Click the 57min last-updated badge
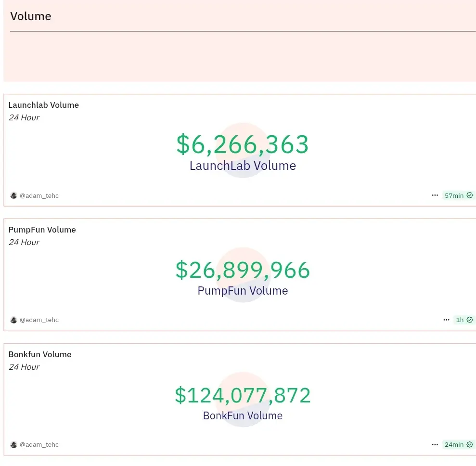The height and width of the screenshot is (466, 476). pos(458,195)
